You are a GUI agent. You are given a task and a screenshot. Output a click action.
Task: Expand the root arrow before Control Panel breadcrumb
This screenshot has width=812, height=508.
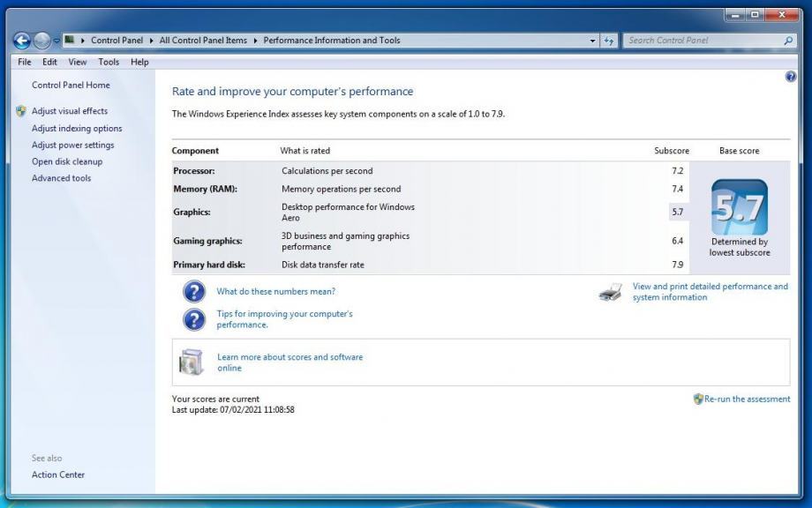(x=82, y=41)
